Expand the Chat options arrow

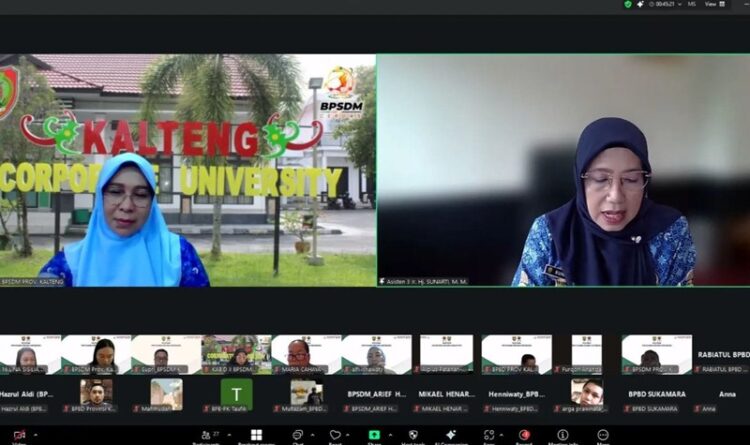pos(313,435)
